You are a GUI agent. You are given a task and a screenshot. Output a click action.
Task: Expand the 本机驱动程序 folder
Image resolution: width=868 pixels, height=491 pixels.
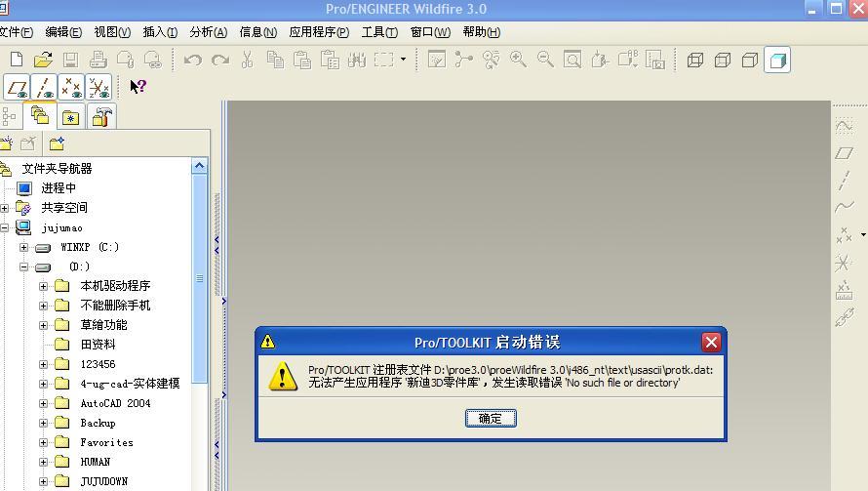click(43, 287)
